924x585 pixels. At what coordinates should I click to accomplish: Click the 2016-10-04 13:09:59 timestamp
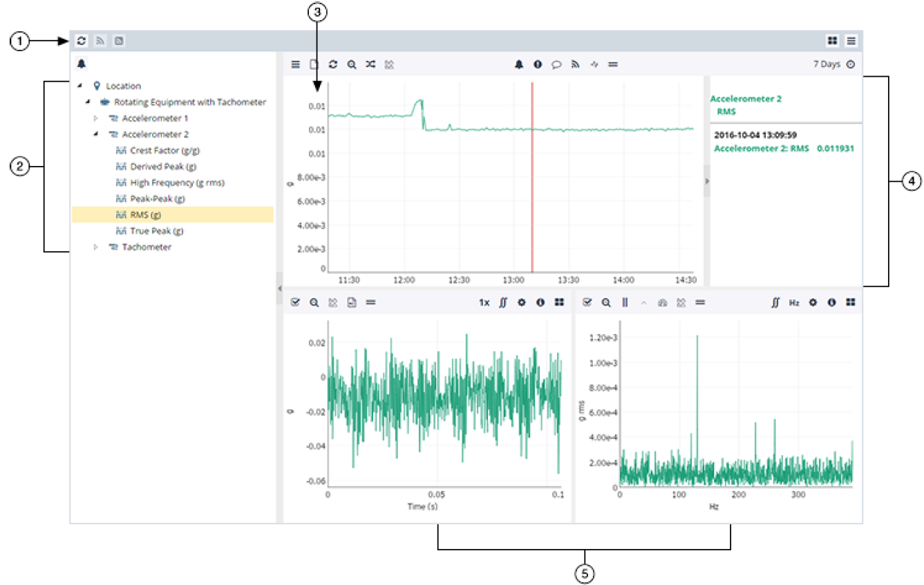click(x=755, y=136)
